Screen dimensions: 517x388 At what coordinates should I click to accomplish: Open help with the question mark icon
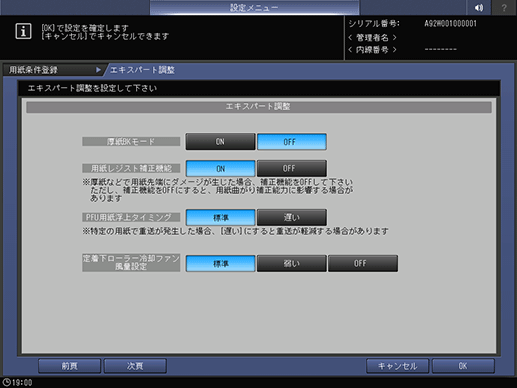(x=504, y=7)
